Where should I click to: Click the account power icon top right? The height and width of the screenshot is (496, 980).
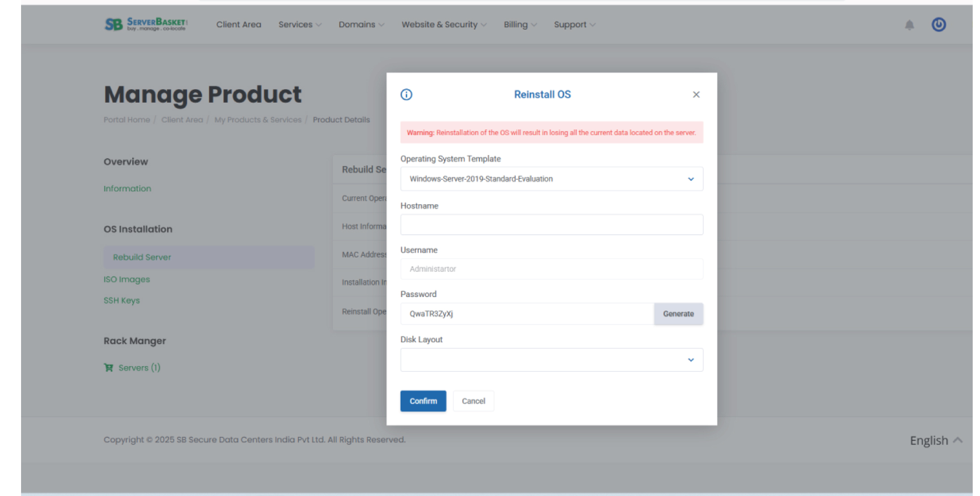click(x=938, y=25)
